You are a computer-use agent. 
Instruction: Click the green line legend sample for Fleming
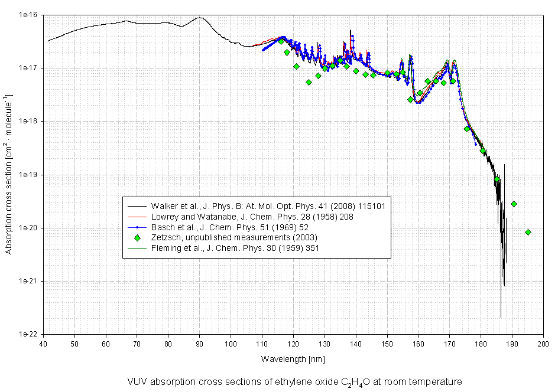(137, 248)
